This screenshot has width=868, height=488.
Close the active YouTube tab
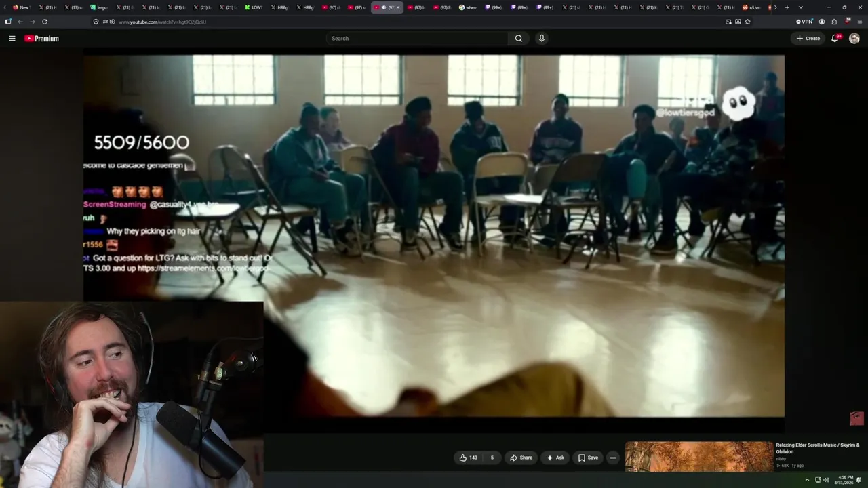click(x=398, y=7)
